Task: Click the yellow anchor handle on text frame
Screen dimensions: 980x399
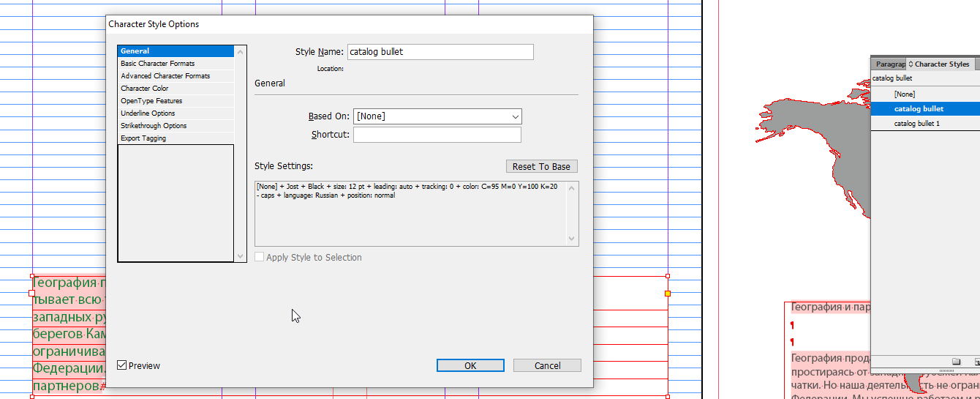Action: tap(667, 293)
